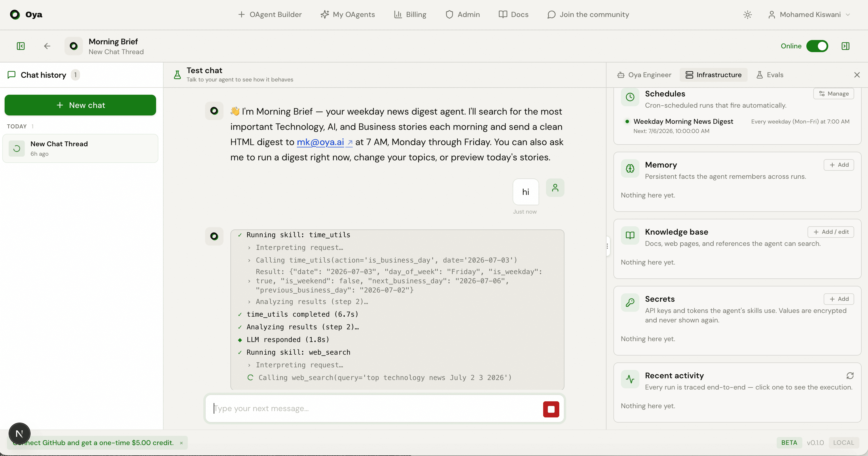The width and height of the screenshot is (868, 456).
Task: Click the Memory brain icon
Action: click(x=630, y=168)
